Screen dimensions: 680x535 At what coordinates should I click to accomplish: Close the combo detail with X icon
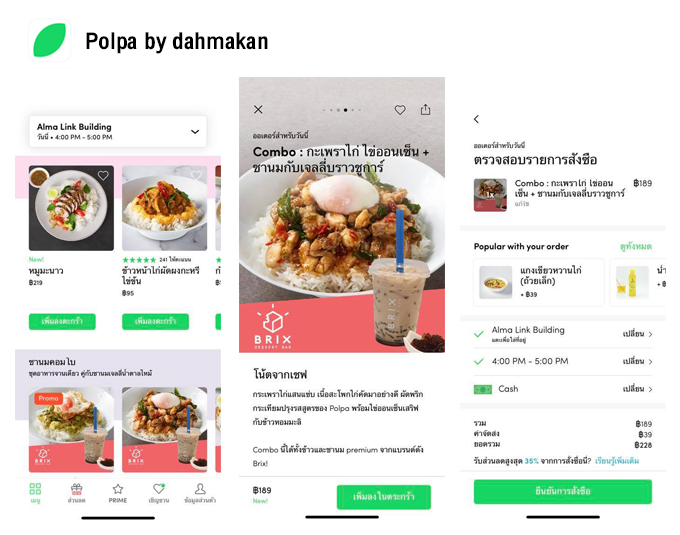pos(258,110)
